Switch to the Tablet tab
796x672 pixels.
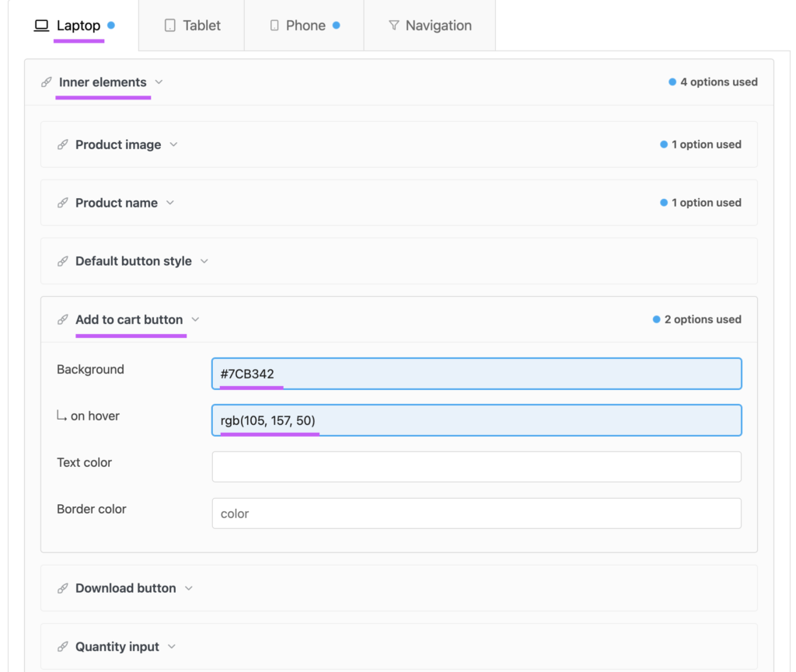coord(192,26)
